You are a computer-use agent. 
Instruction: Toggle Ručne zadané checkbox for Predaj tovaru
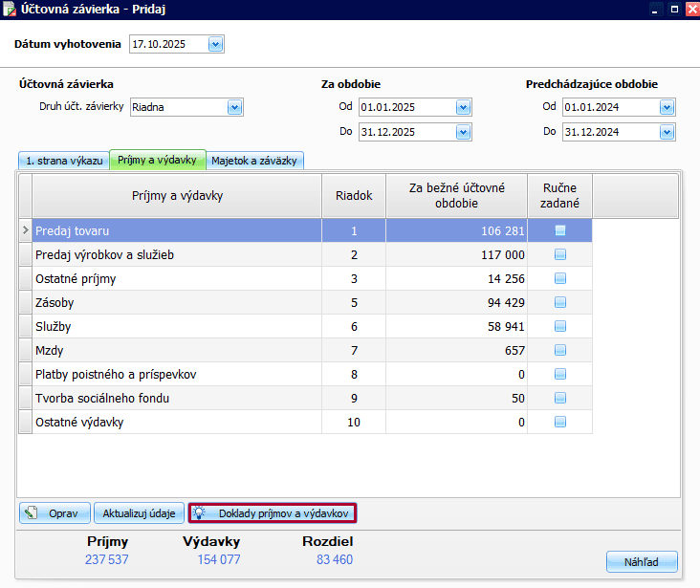pyautogui.click(x=560, y=230)
